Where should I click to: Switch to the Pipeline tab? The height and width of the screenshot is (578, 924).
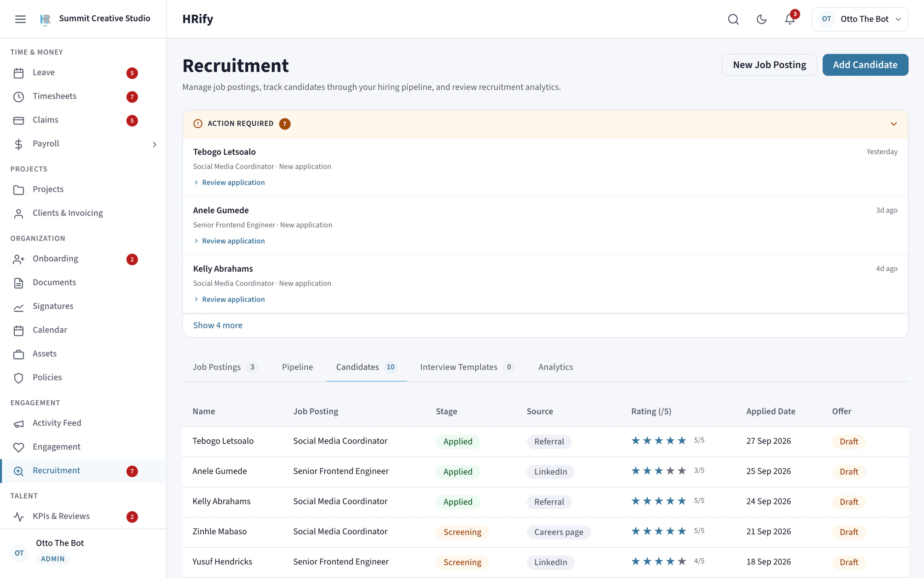coord(297,367)
